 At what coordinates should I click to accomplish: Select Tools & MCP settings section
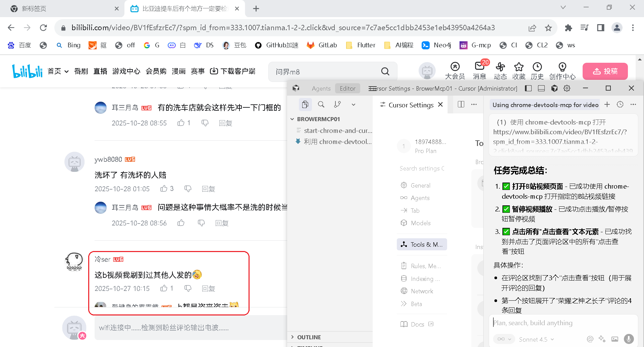pyautogui.click(x=422, y=244)
